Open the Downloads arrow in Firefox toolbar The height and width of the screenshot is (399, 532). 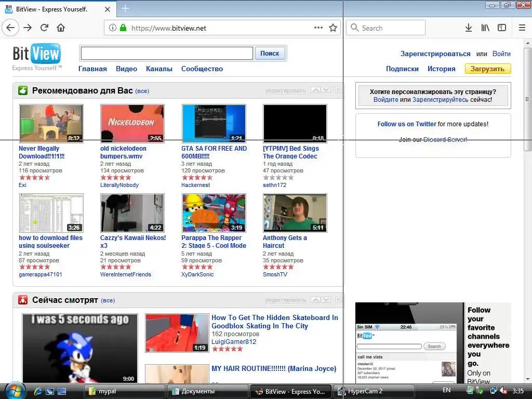coord(469,28)
